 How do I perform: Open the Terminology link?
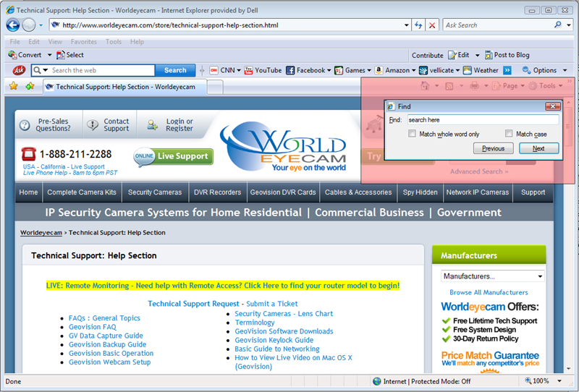point(255,323)
